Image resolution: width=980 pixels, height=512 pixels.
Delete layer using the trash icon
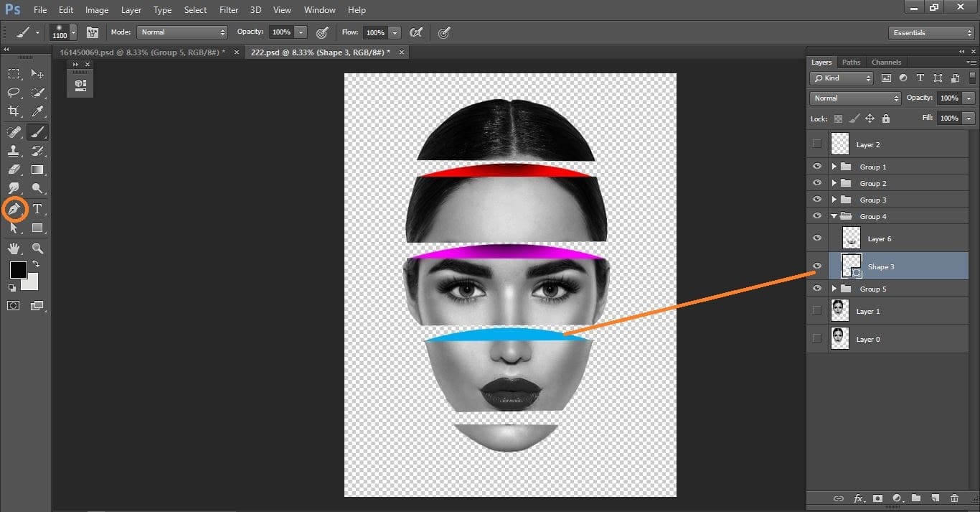coord(955,498)
